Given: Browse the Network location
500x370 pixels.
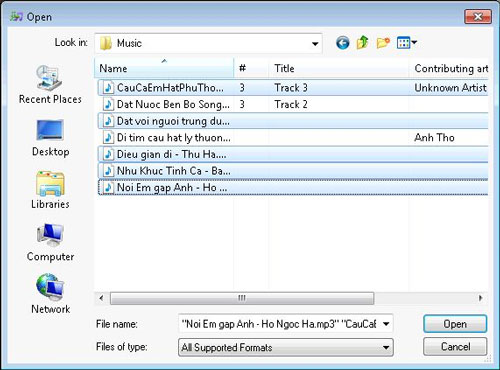Looking at the screenshot, I should pos(50,294).
